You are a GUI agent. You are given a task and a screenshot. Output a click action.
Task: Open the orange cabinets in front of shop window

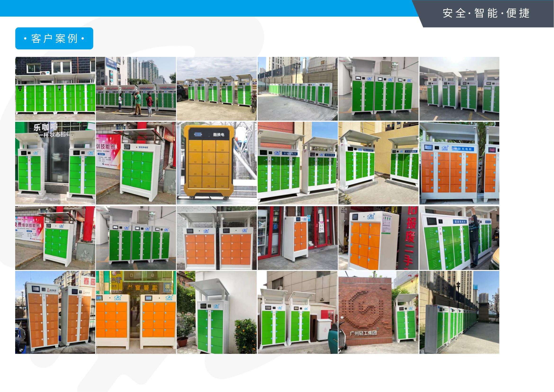tap(136, 312)
